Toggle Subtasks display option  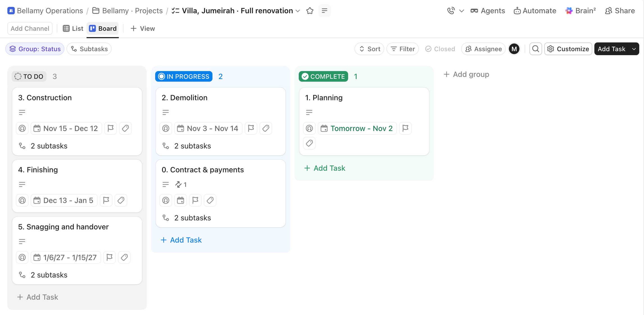[89, 49]
